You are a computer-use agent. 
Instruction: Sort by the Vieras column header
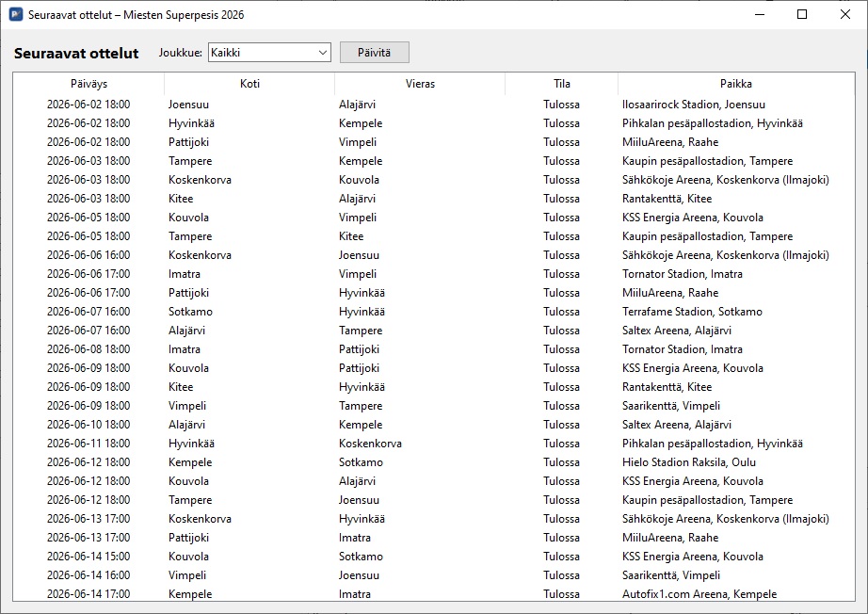(420, 84)
